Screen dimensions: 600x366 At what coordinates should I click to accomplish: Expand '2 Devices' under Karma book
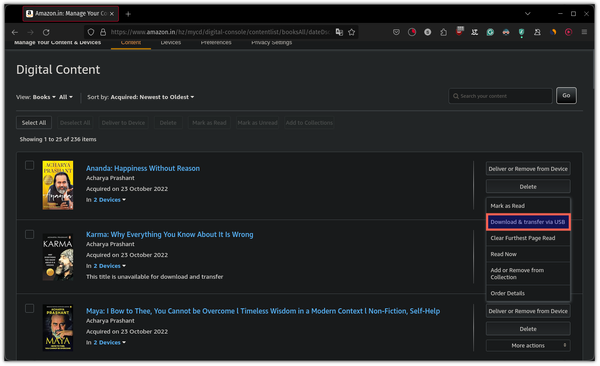(x=109, y=266)
